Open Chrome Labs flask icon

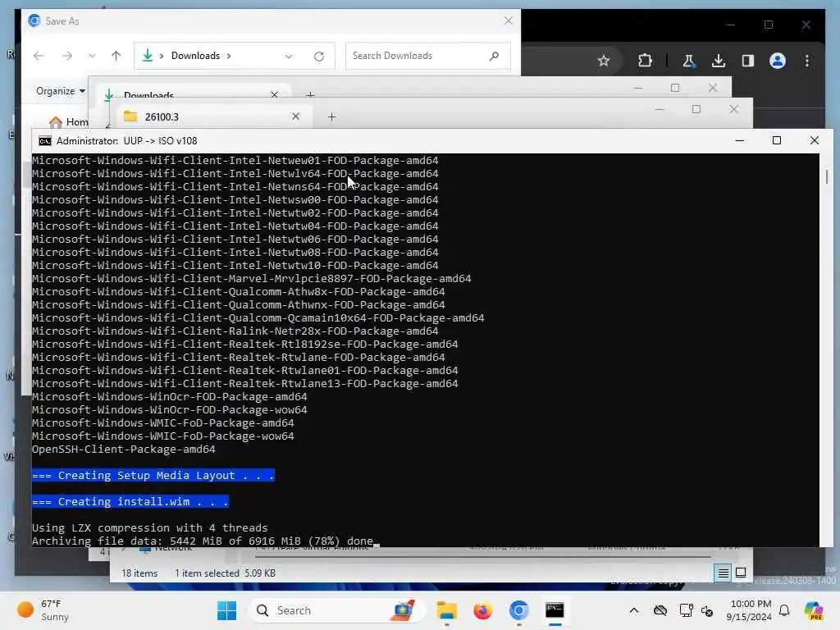688,61
